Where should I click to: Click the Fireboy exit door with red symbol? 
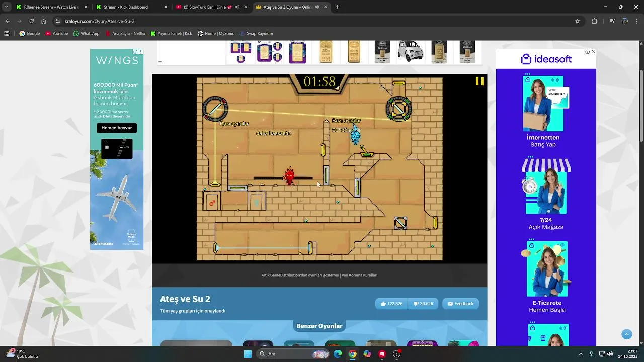click(x=212, y=202)
